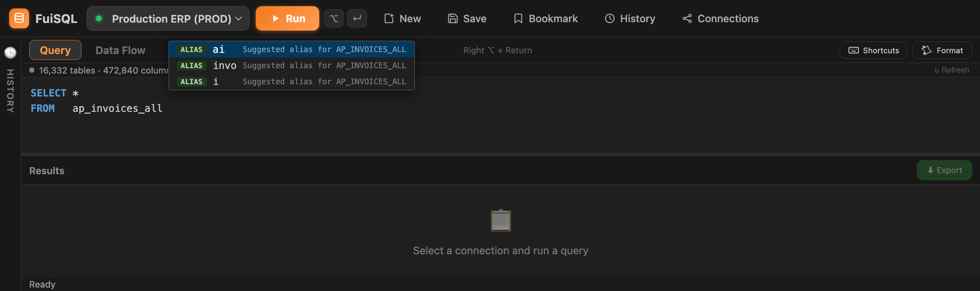
Task: Select the 'ai' alias suggestion
Action: [292, 49]
